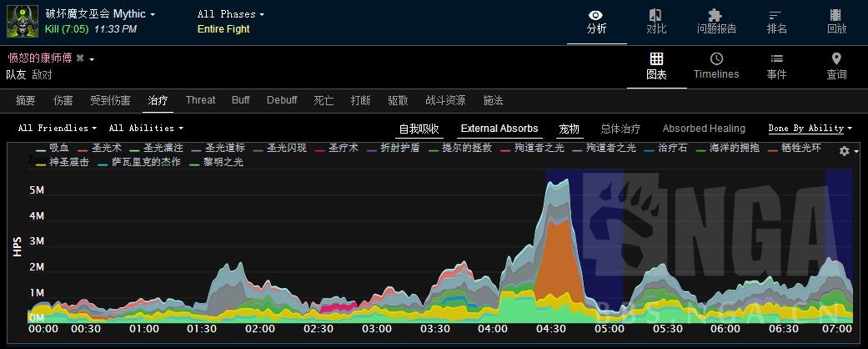Enable the 总体治疗 option
The image size is (868, 349).
(x=620, y=129)
